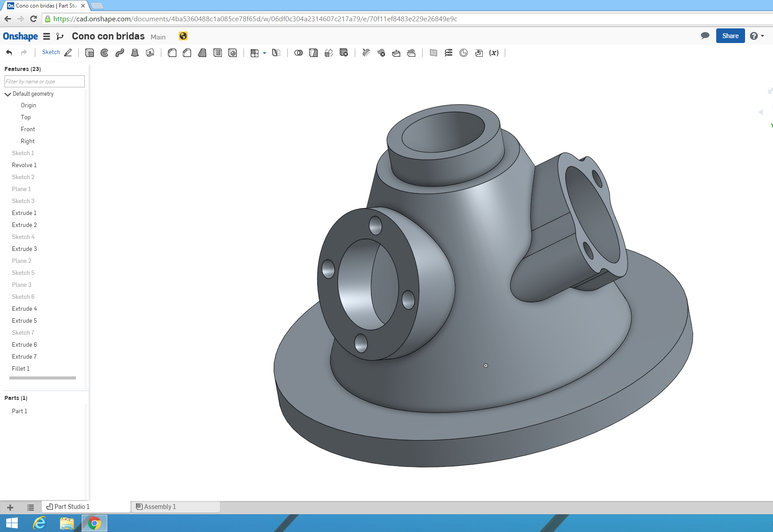This screenshot has width=773, height=532.
Task: Click the Chrome taskbar icon
Action: 94,524
